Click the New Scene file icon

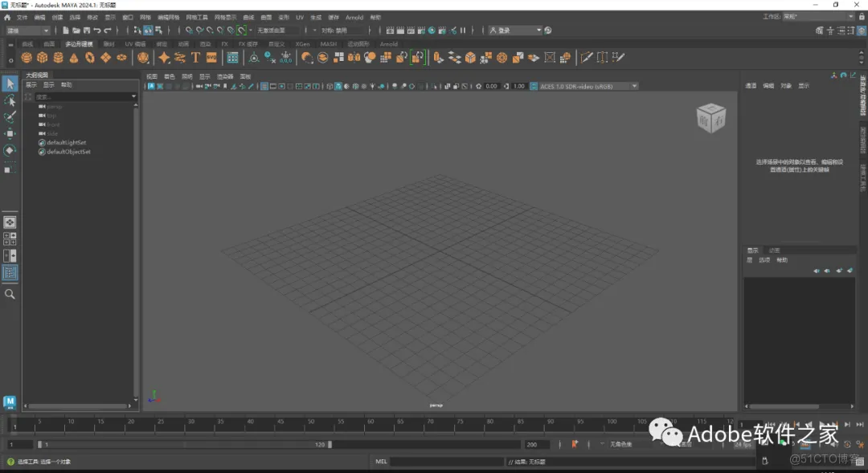[x=66, y=31]
